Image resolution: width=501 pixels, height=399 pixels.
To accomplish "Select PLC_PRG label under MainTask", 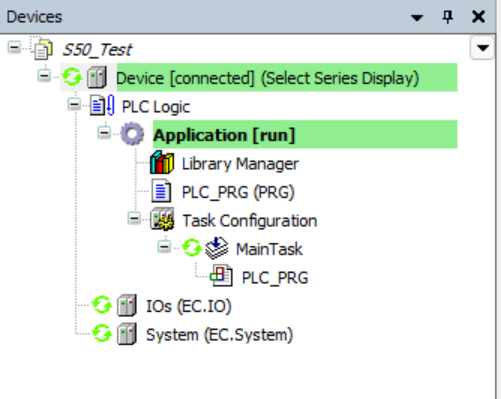I will point(275,278).
